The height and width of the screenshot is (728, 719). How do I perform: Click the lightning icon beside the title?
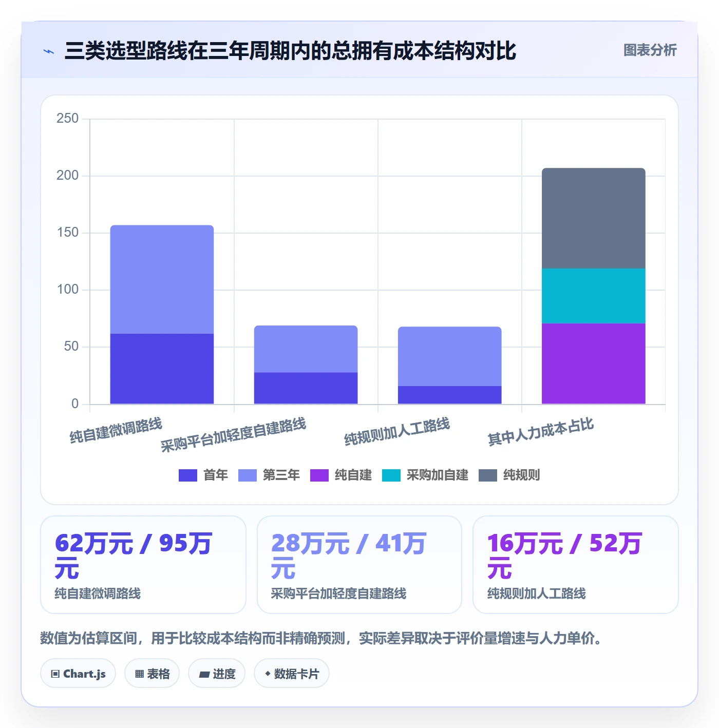click(x=49, y=51)
